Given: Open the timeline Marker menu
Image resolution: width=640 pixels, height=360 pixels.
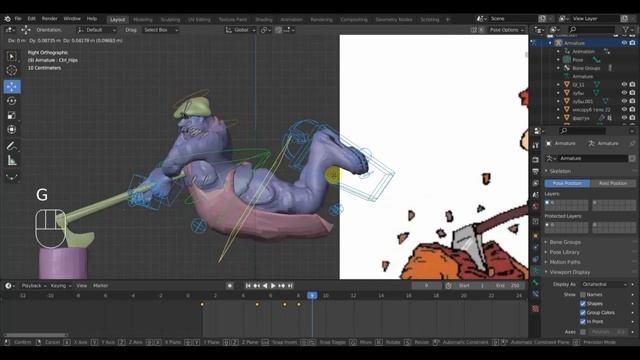Looking at the screenshot, I should coord(100,286).
